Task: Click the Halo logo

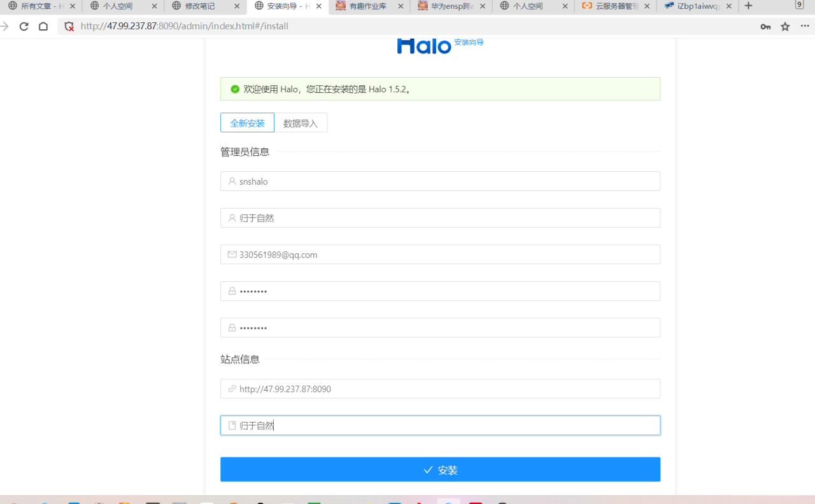Action: click(424, 46)
